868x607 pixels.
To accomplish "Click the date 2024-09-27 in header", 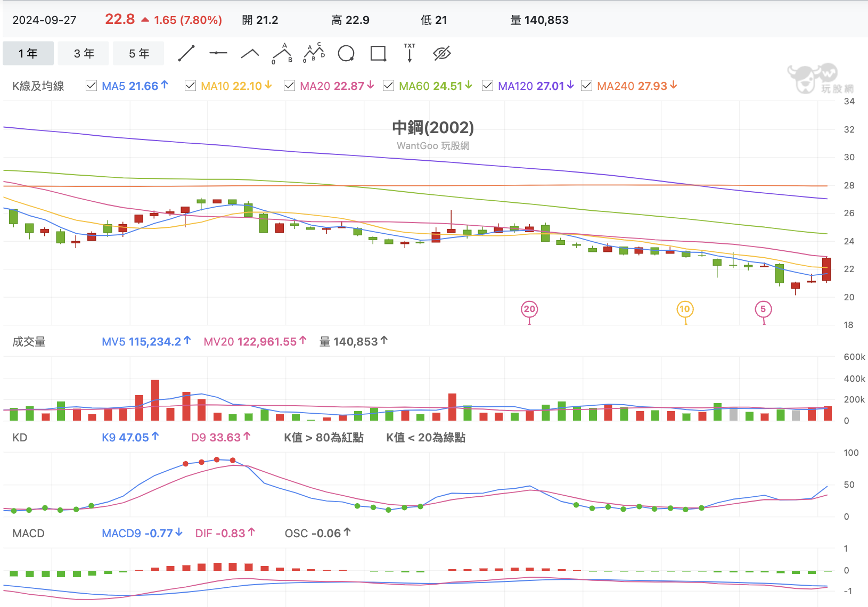I will coord(44,20).
